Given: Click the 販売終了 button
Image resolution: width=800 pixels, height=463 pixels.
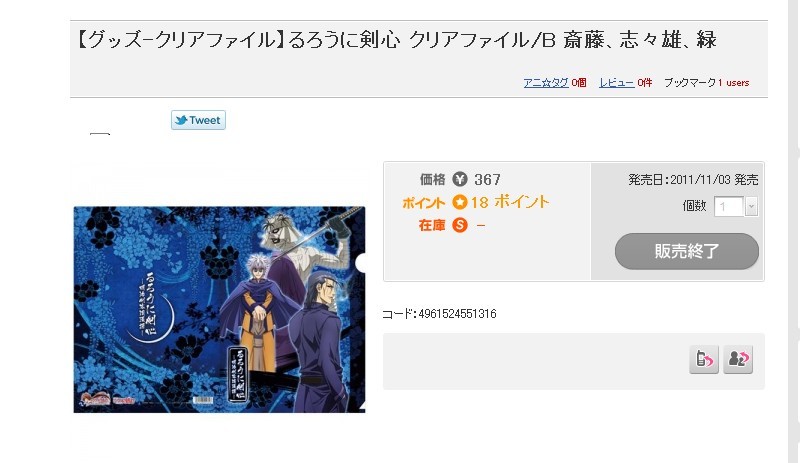Looking at the screenshot, I should click(687, 251).
